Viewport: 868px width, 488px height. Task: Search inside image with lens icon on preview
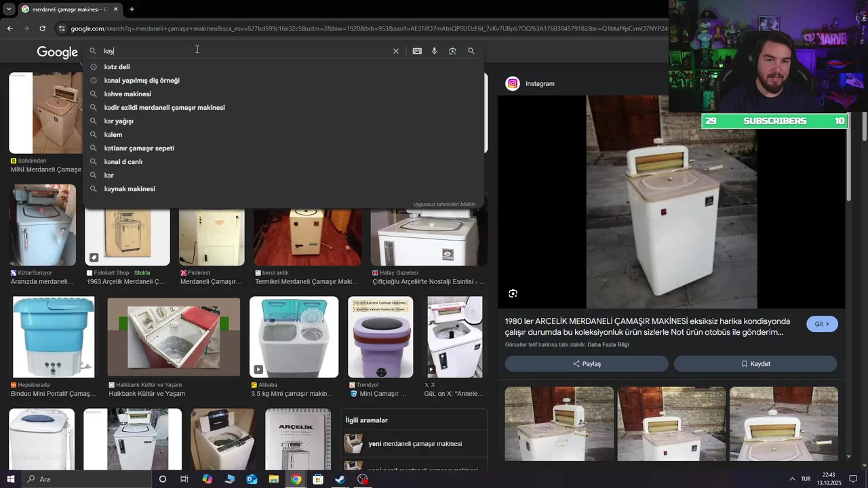click(x=513, y=293)
